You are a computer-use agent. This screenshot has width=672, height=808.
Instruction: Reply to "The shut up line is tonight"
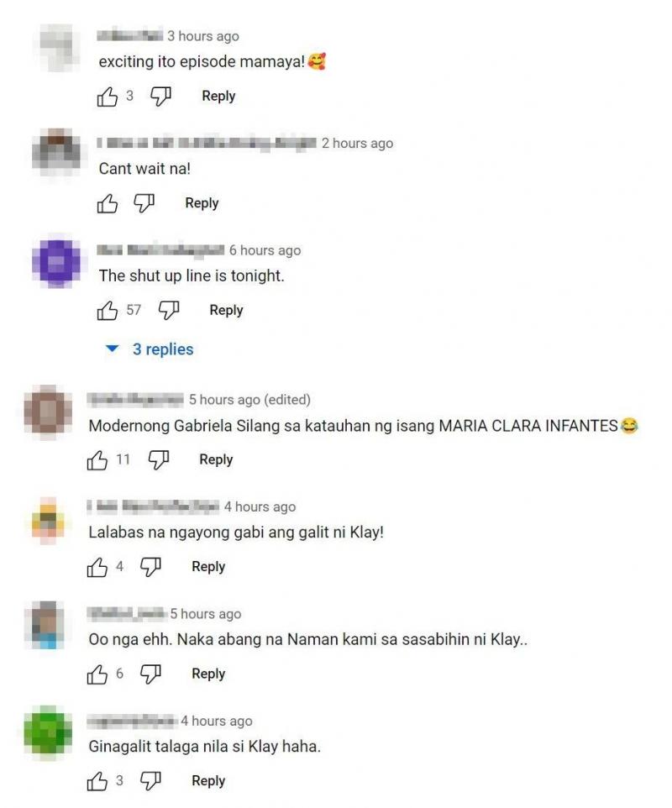(x=226, y=310)
